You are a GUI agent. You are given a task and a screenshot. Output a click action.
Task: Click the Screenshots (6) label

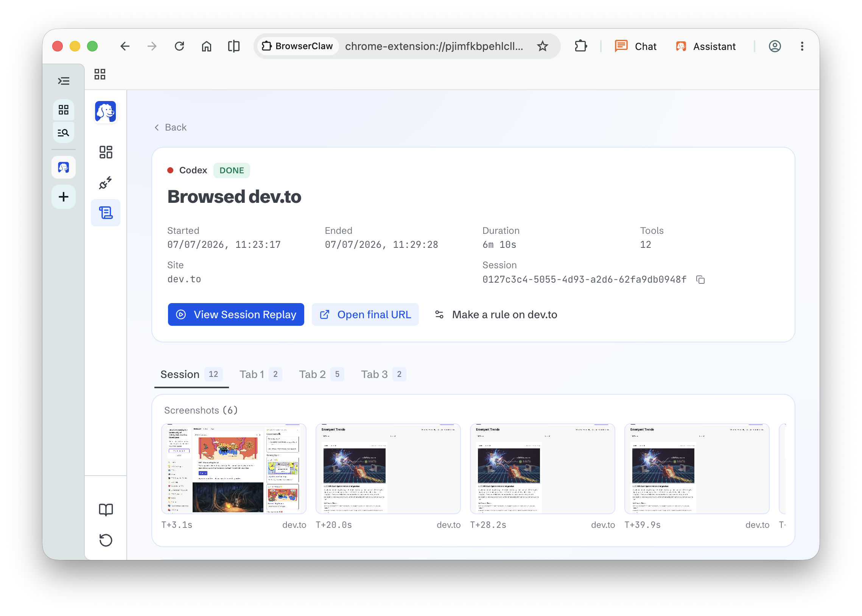point(201,411)
